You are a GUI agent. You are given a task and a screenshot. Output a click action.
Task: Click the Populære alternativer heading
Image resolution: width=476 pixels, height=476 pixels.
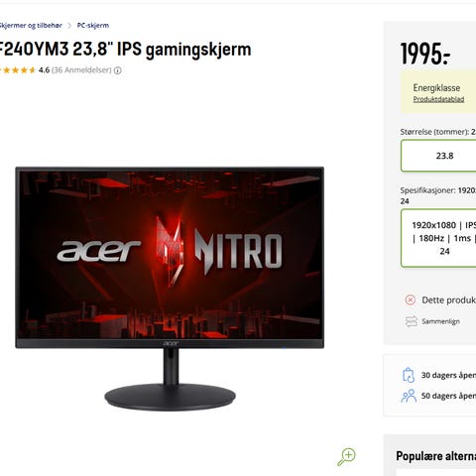436,456
